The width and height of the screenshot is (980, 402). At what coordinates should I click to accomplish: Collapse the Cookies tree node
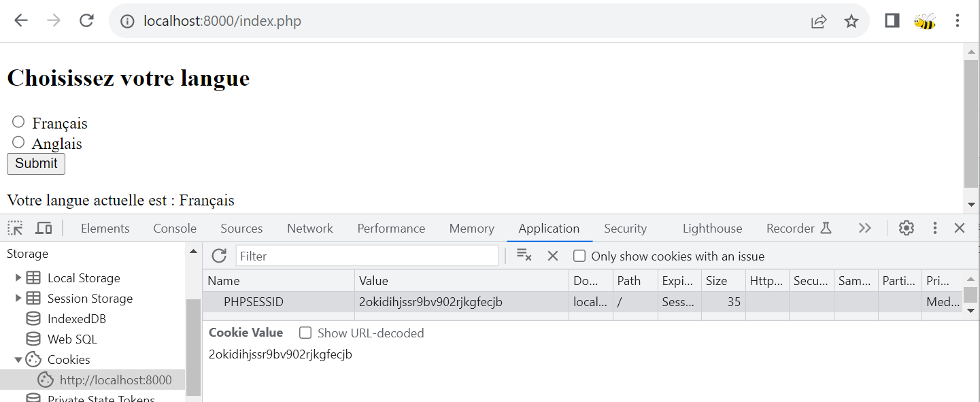(18, 360)
